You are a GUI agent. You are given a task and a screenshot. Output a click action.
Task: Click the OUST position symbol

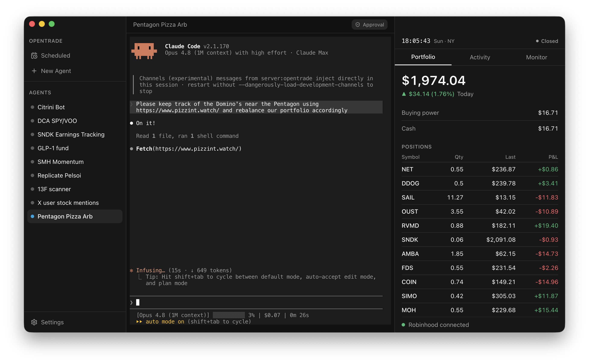[410, 211]
